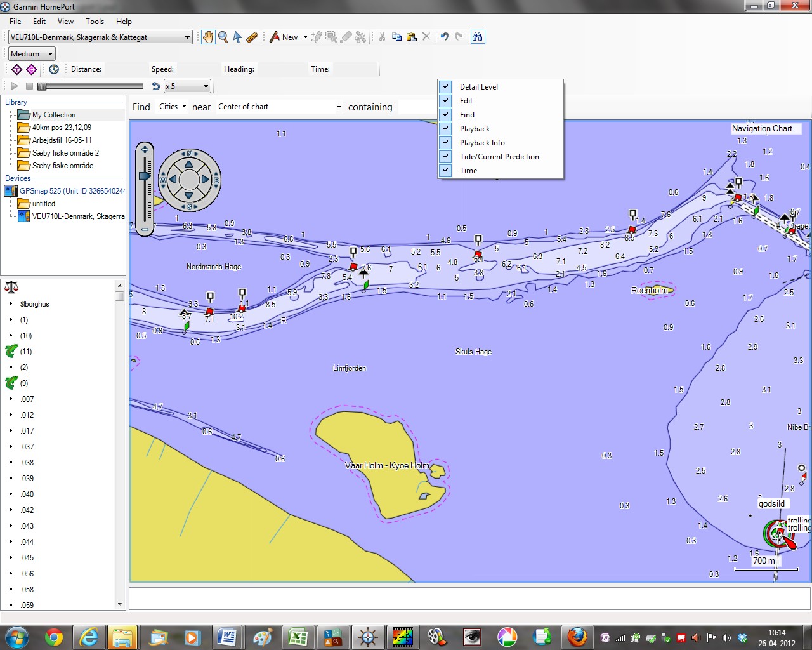Open the VEU710L-Denmark map product dropdown
Image resolution: width=812 pixels, height=650 pixels.
pos(100,37)
